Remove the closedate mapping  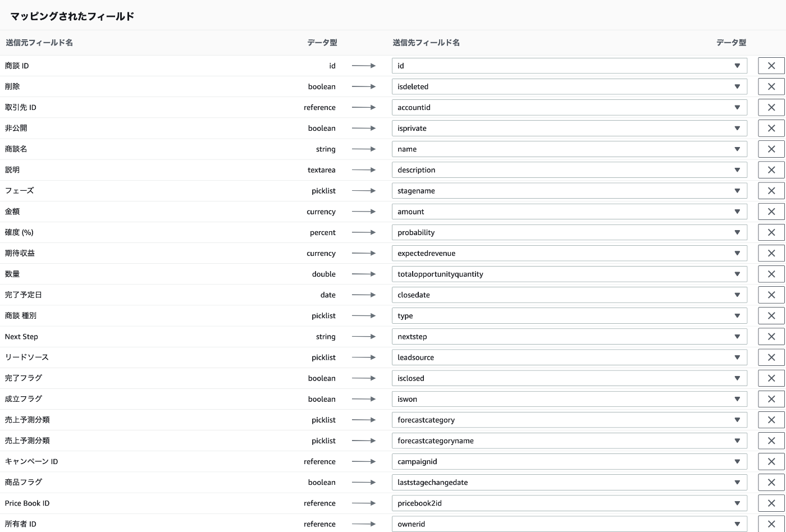pyautogui.click(x=771, y=295)
